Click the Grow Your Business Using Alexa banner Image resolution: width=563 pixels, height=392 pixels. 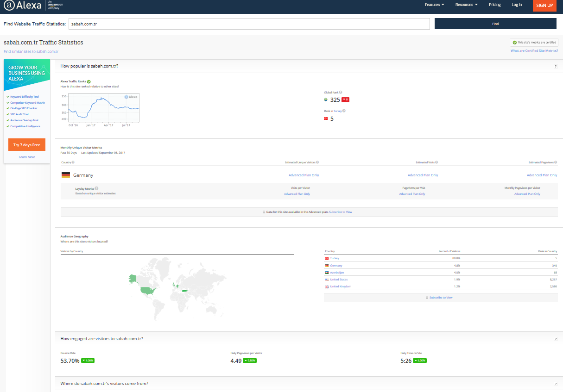27,75
